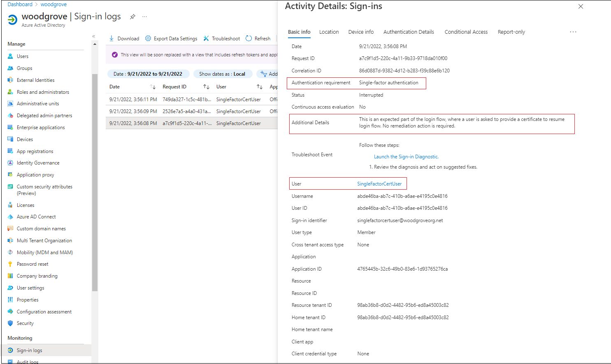This screenshot has height=364, width=611.
Task: Open Export Data Settings
Action: (171, 39)
